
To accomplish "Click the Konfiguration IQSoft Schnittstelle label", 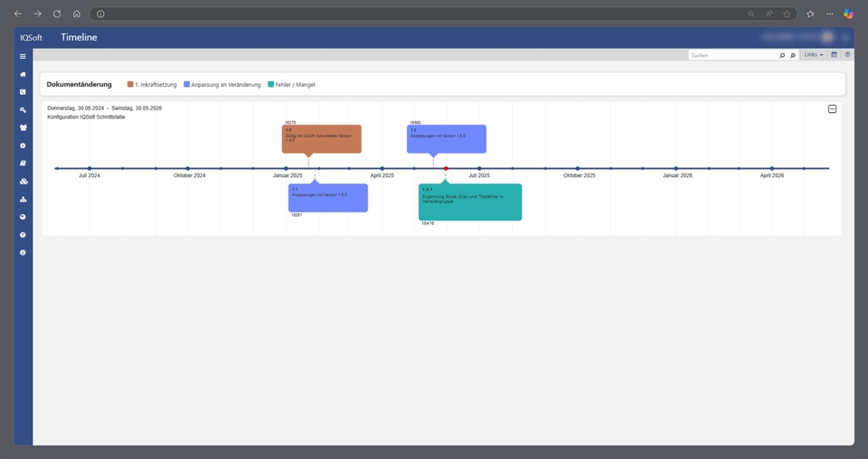I will click(86, 117).
